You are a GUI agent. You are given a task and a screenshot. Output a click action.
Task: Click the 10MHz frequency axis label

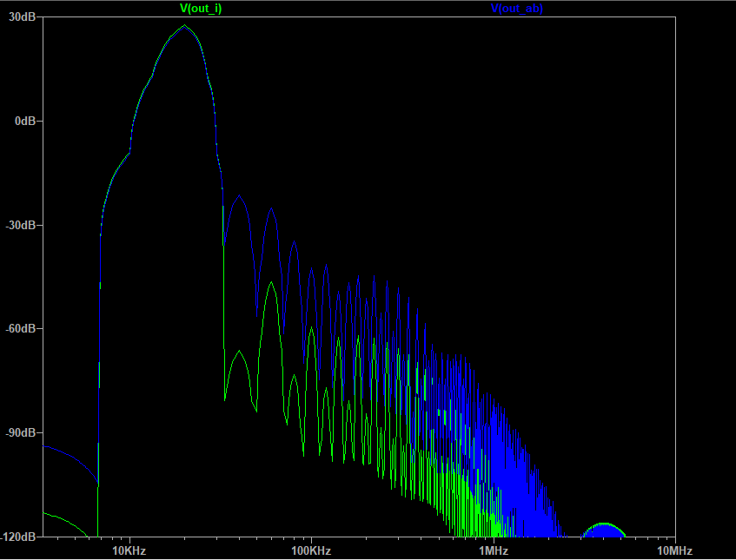coord(675,550)
